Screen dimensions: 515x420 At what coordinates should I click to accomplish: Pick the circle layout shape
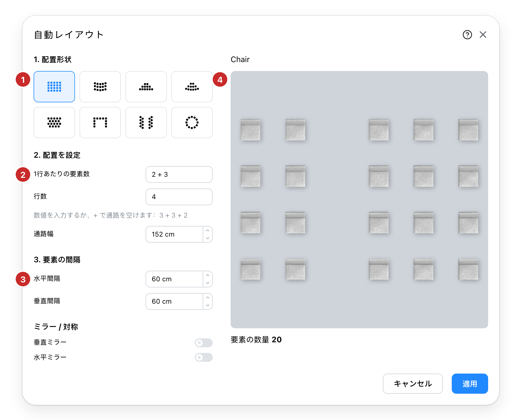[x=192, y=122]
